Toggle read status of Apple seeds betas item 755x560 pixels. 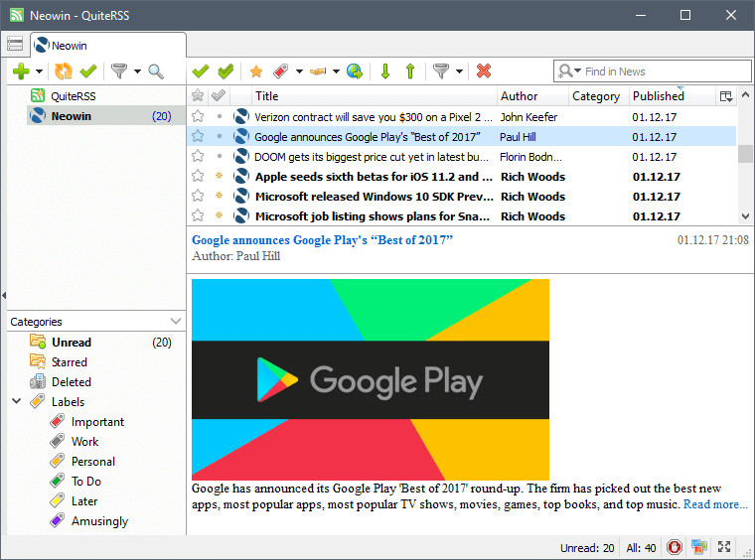tap(220, 176)
